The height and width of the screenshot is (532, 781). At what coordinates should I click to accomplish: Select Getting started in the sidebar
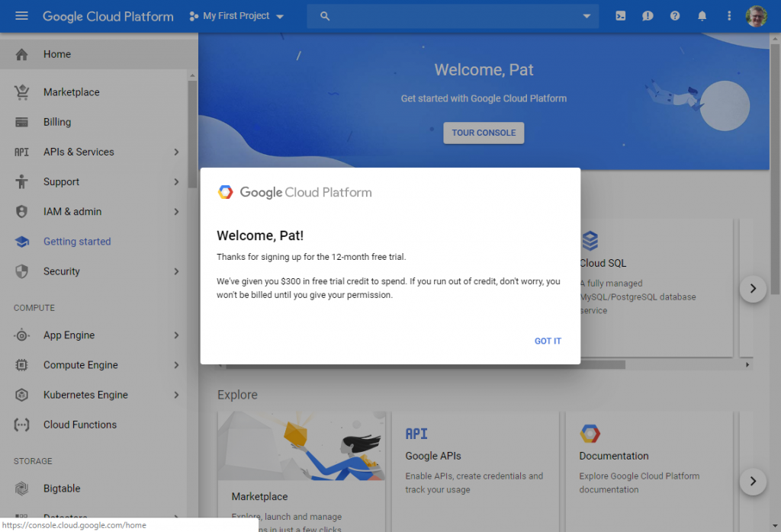[94, 242]
